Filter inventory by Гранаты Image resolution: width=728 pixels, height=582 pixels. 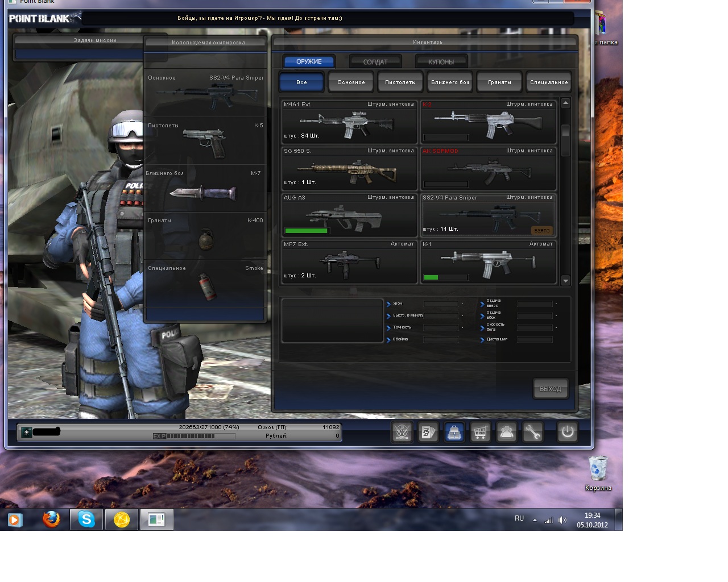point(499,82)
